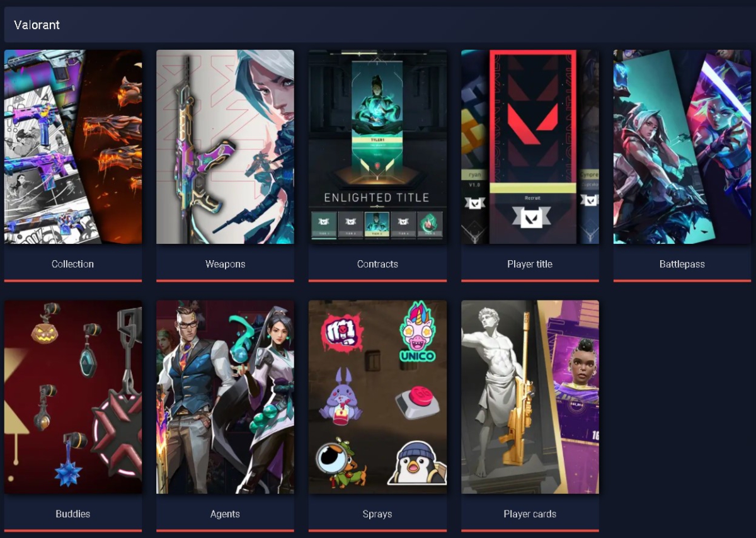Click the UNICO unicorn spray sticker
Viewport: 756px width, 538px height.
click(418, 332)
